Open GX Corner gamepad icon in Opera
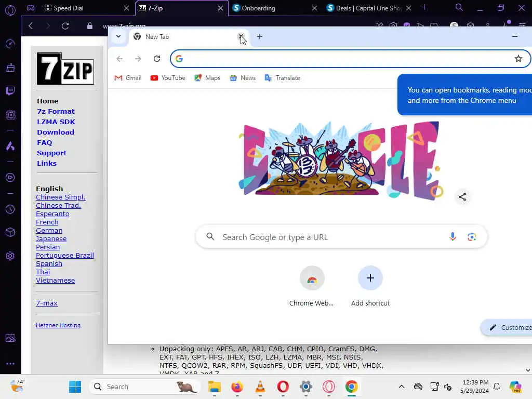Screen dimensions: 532x399 (x=31, y=8)
